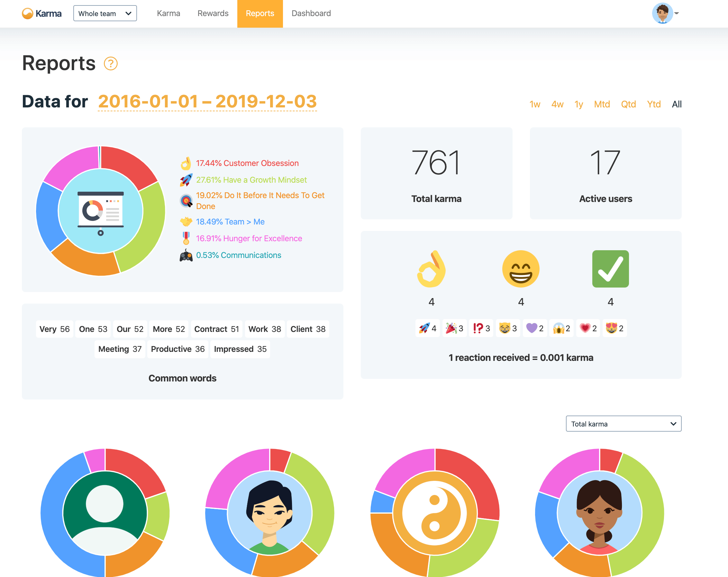The image size is (728, 577).
Task: Toggle the 4 week time filter
Action: click(556, 105)
